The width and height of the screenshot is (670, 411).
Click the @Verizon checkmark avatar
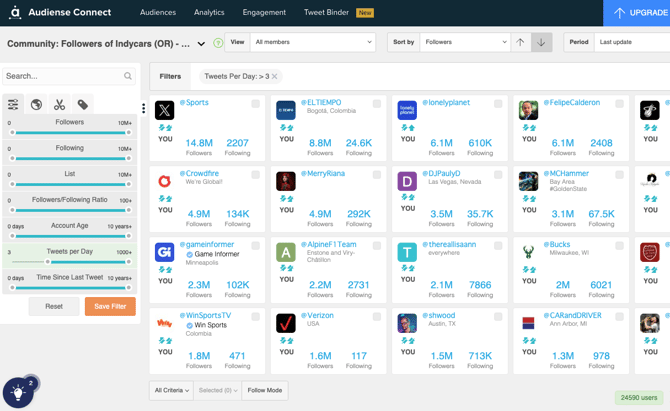click(x=286, y=323)
